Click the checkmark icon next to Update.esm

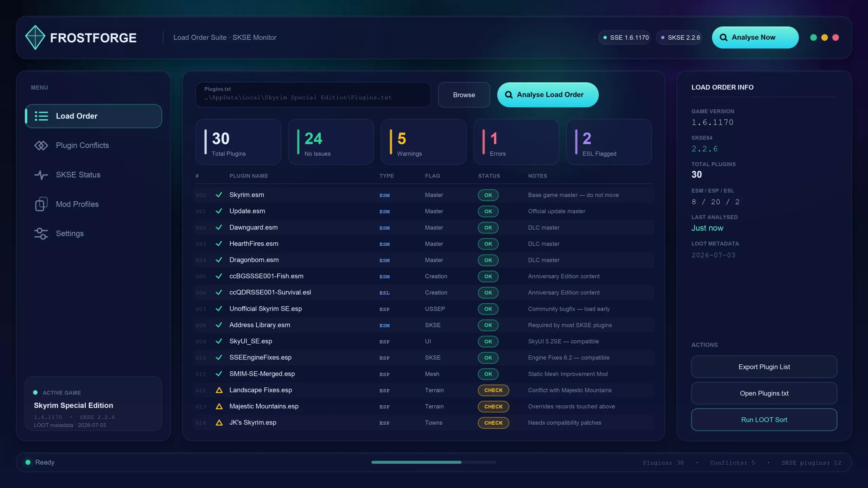[x=219, y=211]
